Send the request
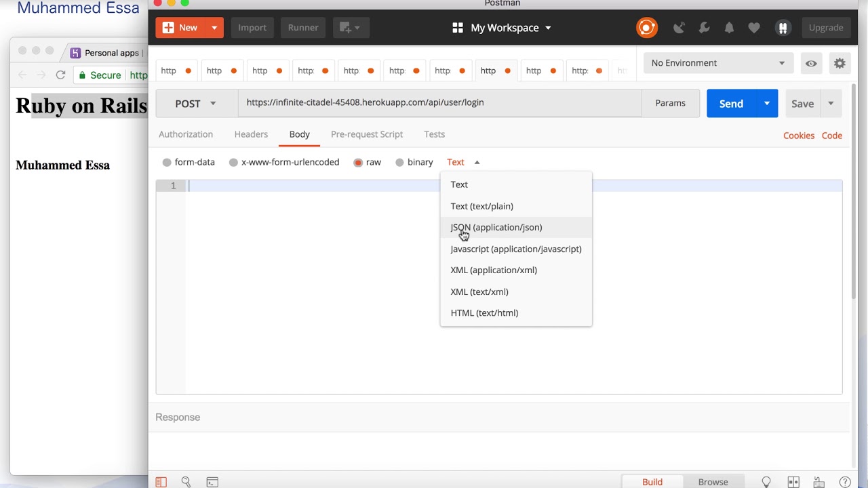868x488 pixels. 731,104
